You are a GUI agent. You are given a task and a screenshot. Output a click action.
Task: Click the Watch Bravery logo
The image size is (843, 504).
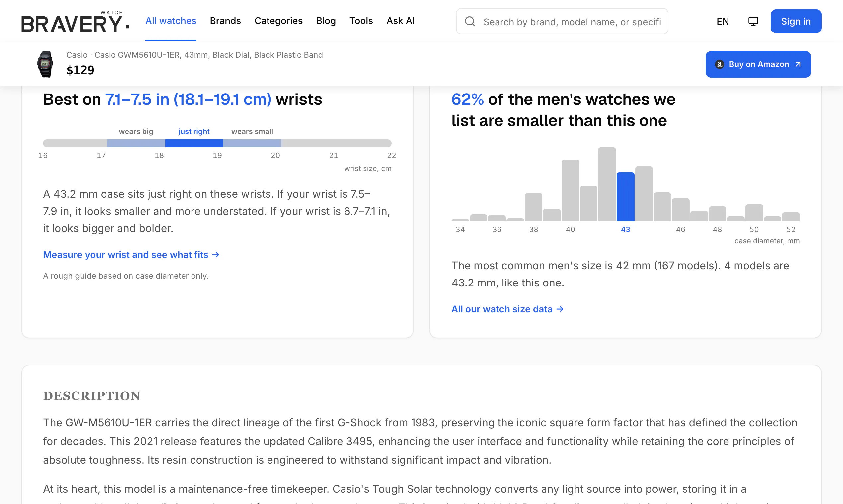tap(75, 22)
